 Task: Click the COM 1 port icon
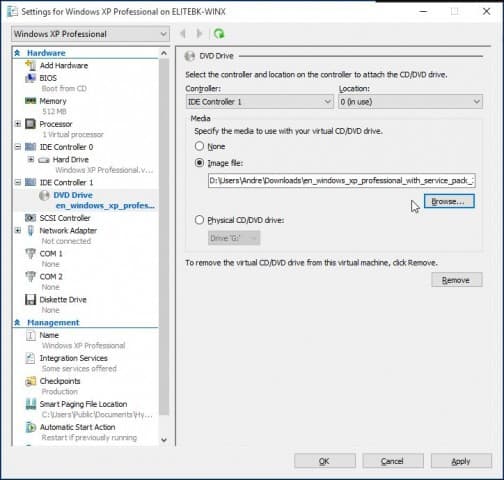pyautogui.click(x=30, y=253)
